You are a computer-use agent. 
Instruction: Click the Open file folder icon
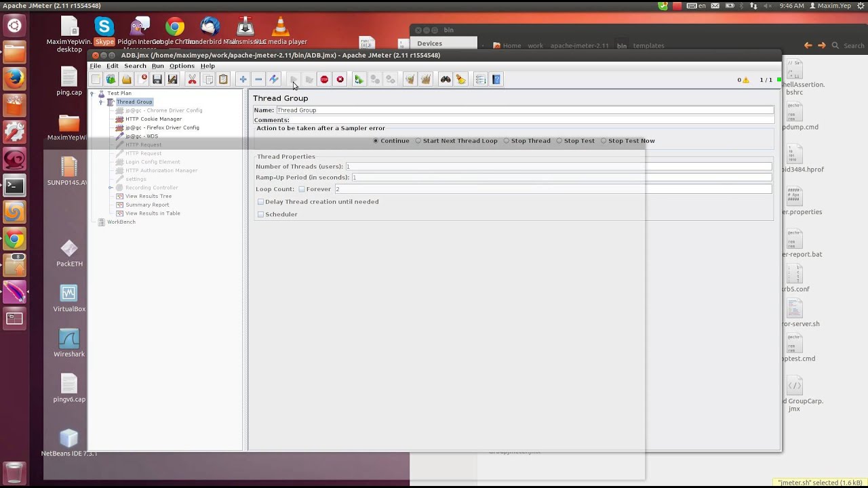click(x=127, y=79)
